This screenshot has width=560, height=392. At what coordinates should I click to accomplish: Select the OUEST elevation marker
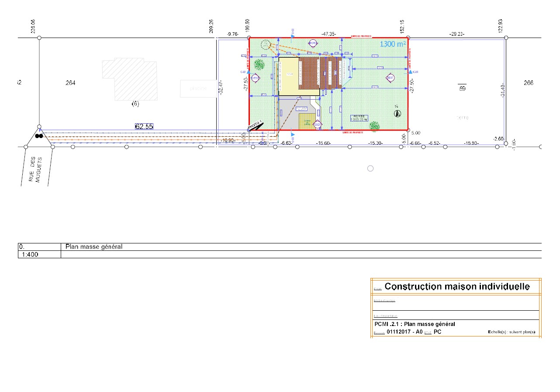pyautogui.click(x=256, y=78)
